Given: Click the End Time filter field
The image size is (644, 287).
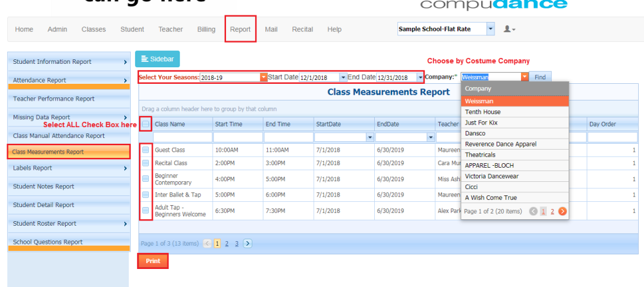Looking at the screenshot, I should coord(289,137).
